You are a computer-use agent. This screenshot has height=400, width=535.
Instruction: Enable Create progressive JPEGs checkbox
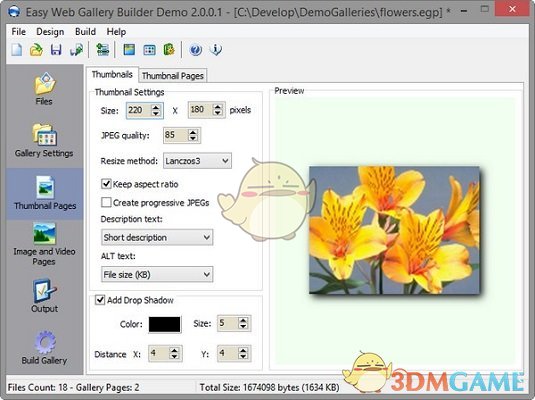tap(106, 202)
